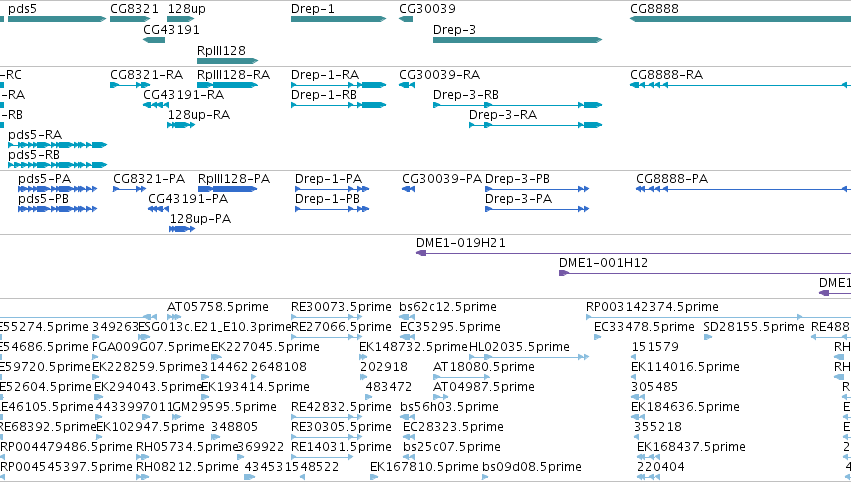The height and width of the screenshot is (482, 851).
Task: Click the CG8321-PA protein label
Action: (x=149, y=179)
